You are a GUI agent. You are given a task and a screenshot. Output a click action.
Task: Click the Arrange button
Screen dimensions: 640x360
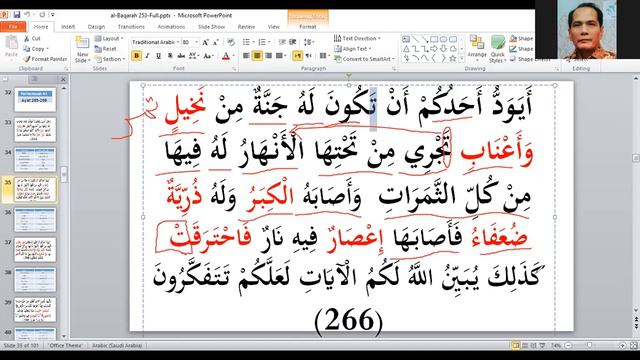pos(477,47)
